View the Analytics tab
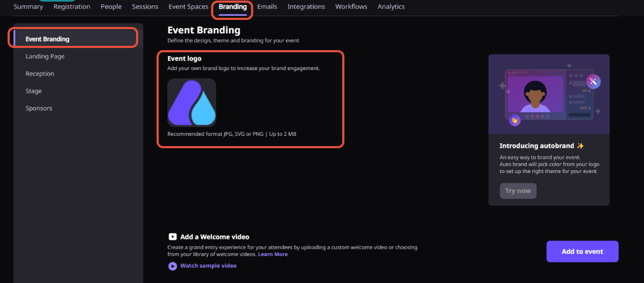This screenshot has height=283, width=644. (x=391, y=6)
